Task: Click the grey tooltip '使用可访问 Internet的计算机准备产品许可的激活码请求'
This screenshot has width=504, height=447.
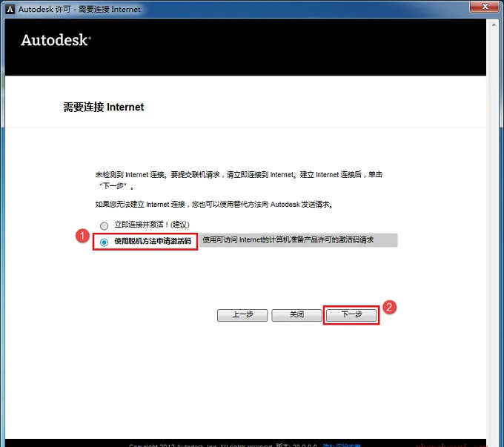Action: tap(298, 240)
